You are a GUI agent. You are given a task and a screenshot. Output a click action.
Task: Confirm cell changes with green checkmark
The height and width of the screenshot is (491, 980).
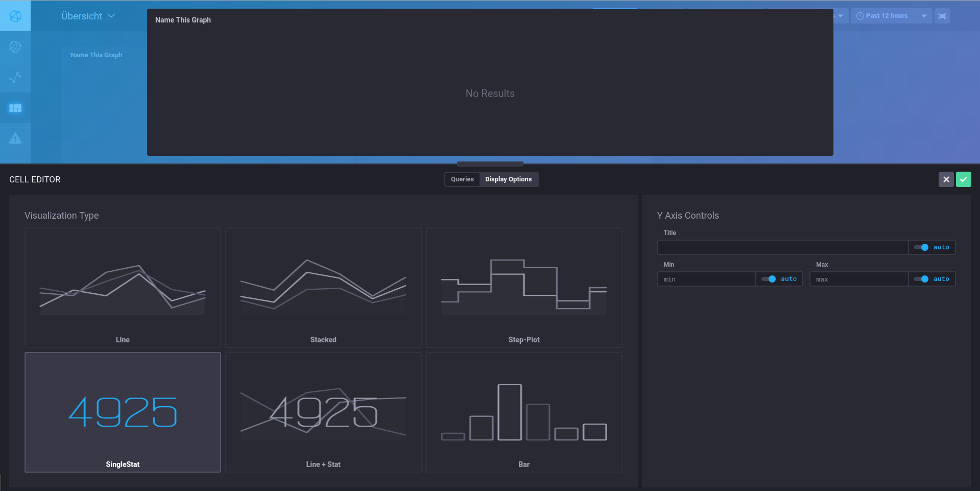click(x=964, y=179)
